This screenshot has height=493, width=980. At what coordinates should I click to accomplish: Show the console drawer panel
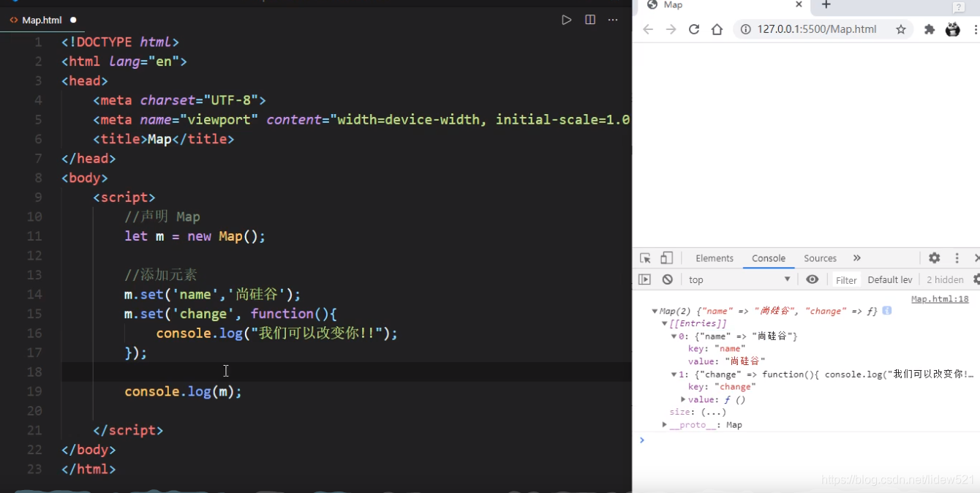(646, 279)
